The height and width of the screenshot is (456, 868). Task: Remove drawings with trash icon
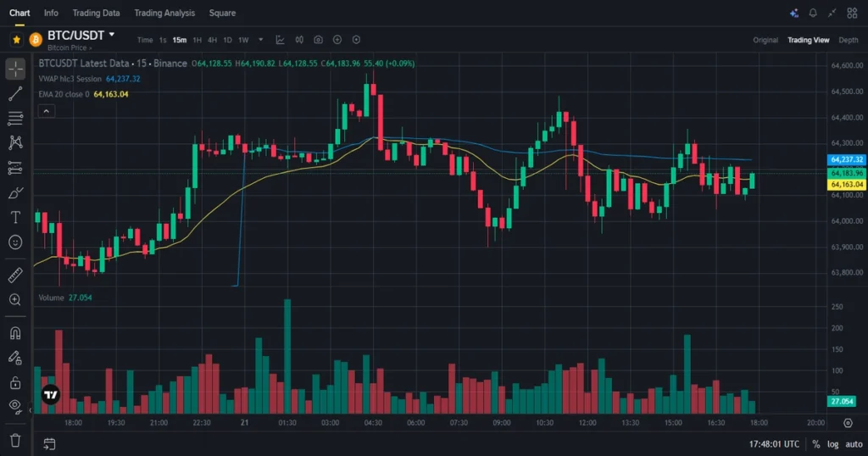pos(15,441)
